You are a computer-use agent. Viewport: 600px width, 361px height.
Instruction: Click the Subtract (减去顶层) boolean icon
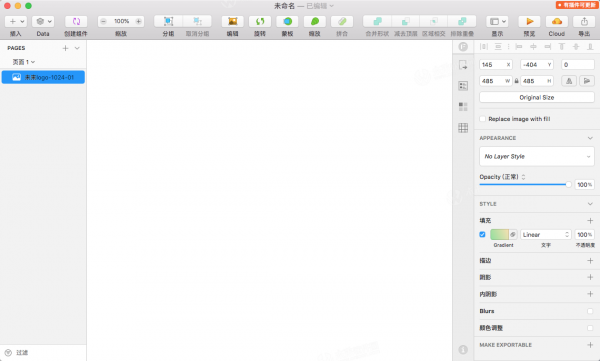pyautogui.click(x=406, y=21)
